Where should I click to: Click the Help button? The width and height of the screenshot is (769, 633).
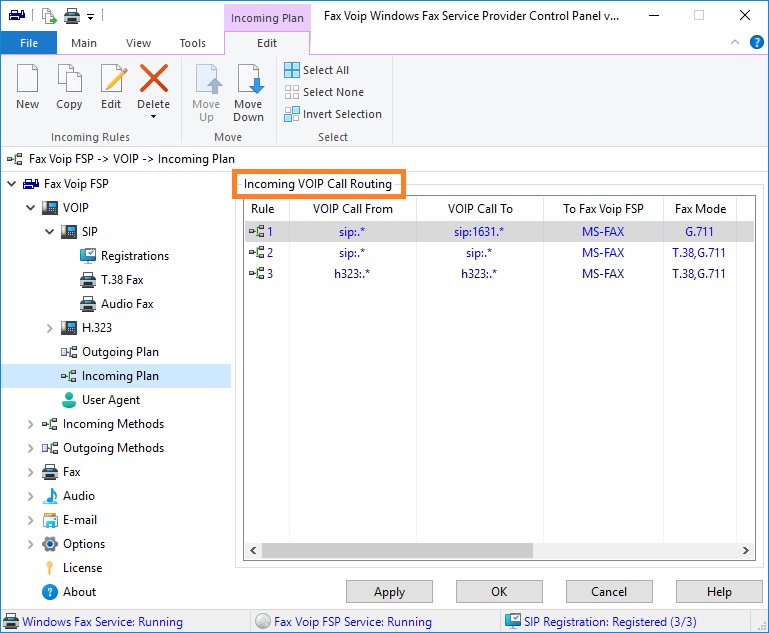pyautogui.click(x=719, y=592)
